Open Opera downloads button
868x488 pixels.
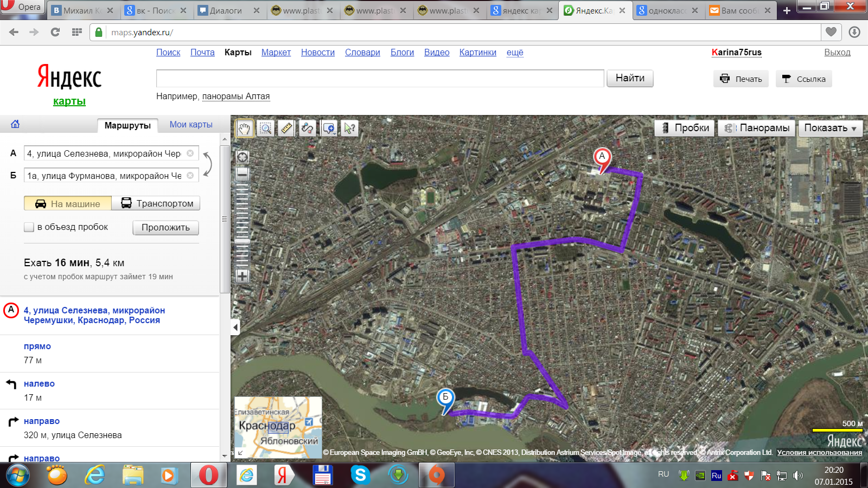pos(854,33)
